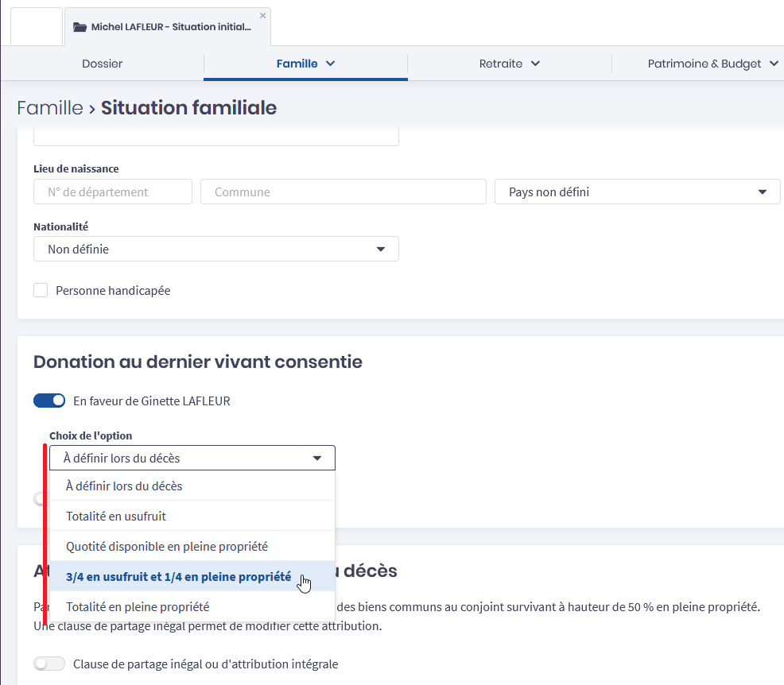The height and width of the screenshot is (685, 784).
Task: Choose Quotité disponible en pleine propriété
Action: 167,547
